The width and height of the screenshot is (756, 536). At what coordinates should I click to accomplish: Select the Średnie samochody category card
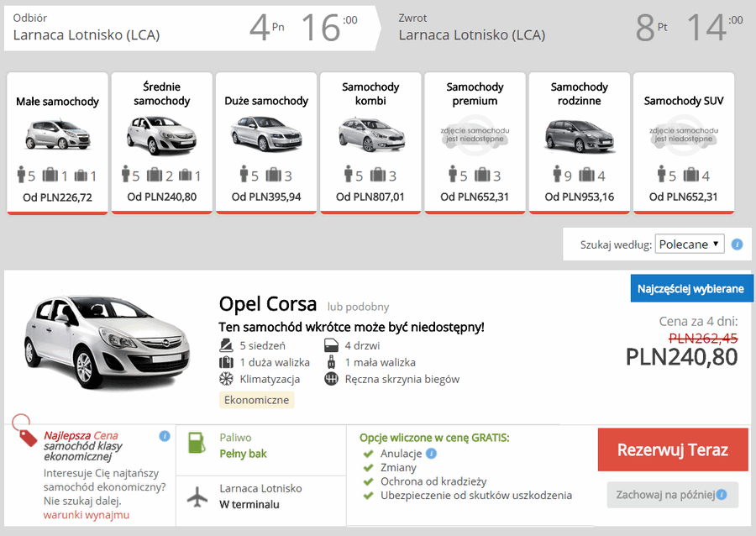click(162, 143)
